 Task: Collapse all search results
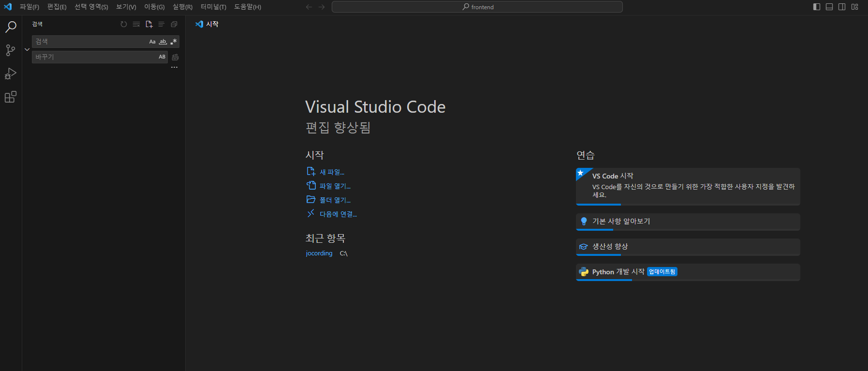[x=174, y=24]
